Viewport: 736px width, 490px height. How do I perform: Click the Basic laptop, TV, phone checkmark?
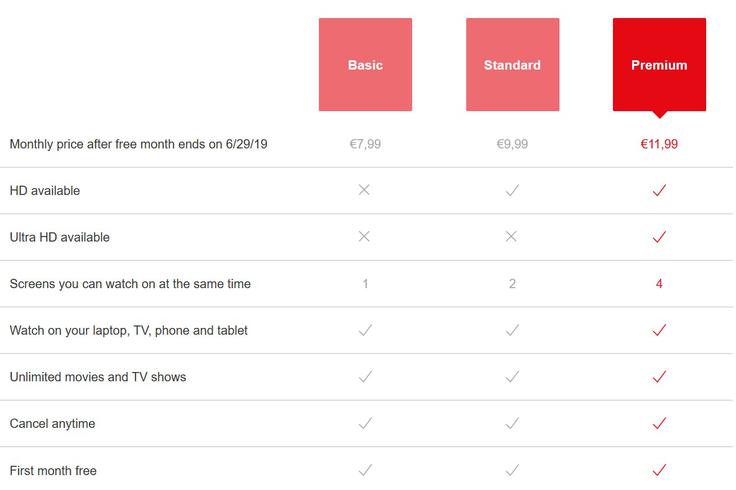tap(365, 330)
